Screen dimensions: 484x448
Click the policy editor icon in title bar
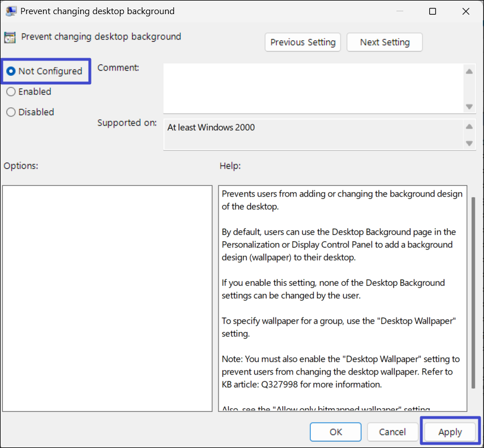point(10,11)
